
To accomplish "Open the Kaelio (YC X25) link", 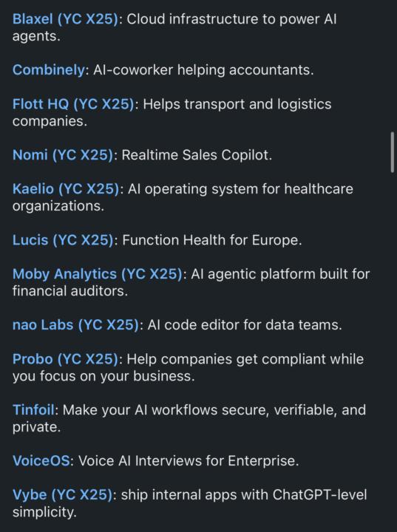I will click(x=66, y=188).
